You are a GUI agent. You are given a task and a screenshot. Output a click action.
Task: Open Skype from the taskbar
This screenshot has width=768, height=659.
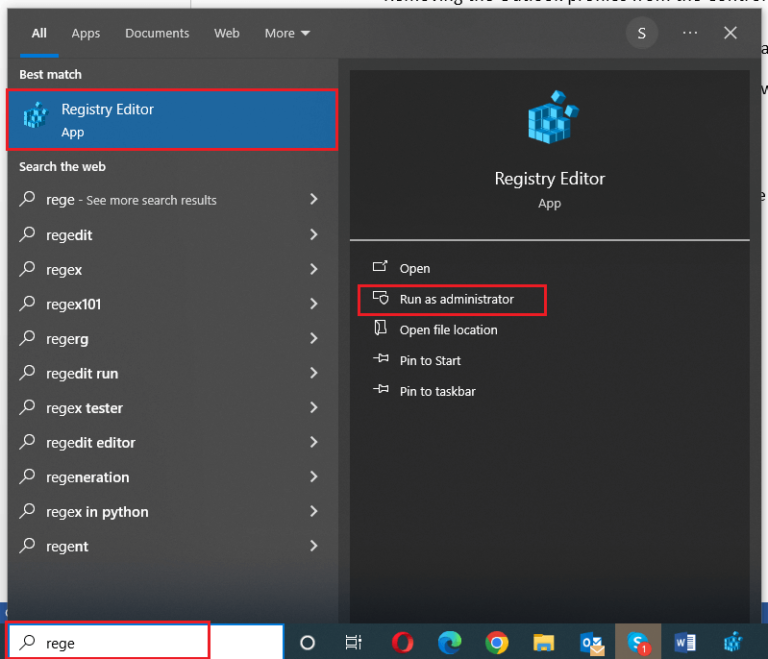point(637,642)
